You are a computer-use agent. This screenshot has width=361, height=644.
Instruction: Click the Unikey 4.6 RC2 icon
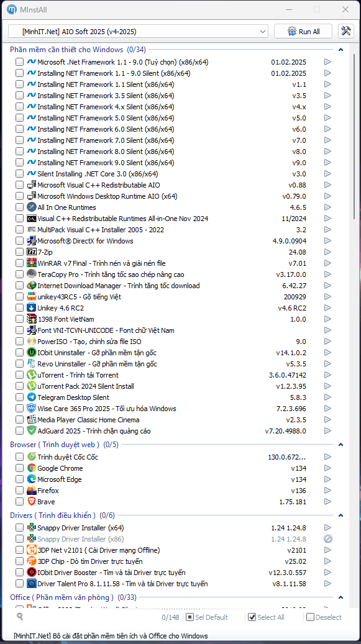click(x=32, y=307)
